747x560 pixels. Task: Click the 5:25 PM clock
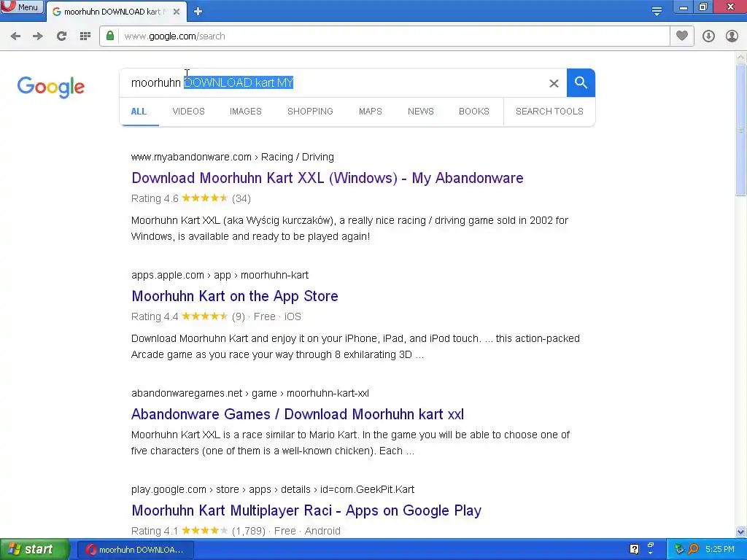720,550
